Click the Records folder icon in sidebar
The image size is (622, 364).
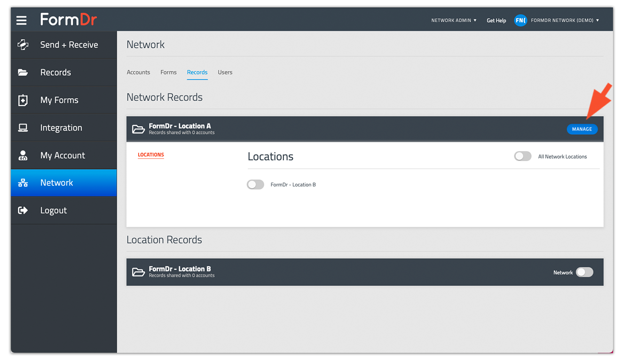pyautogui.click(x=23, y=72)
